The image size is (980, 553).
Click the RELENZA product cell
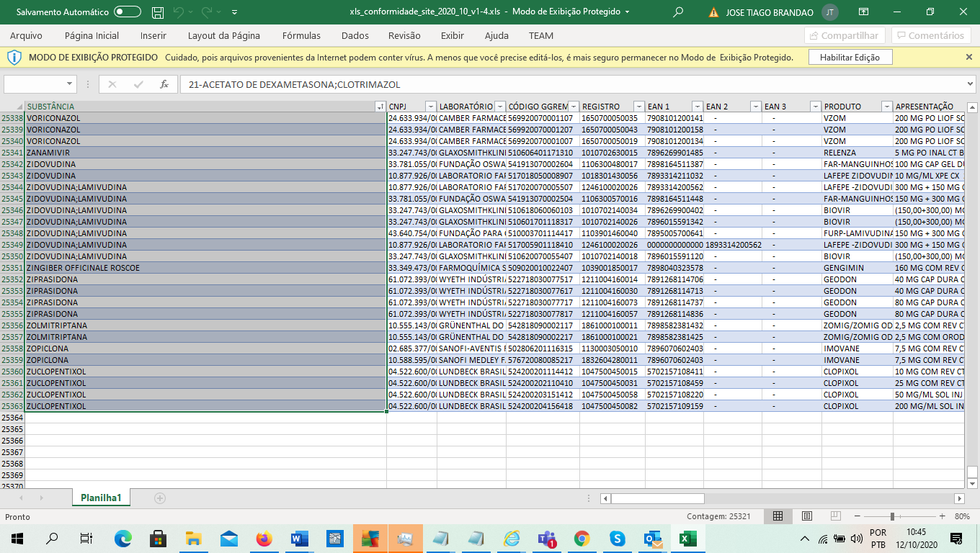(857, 153)
